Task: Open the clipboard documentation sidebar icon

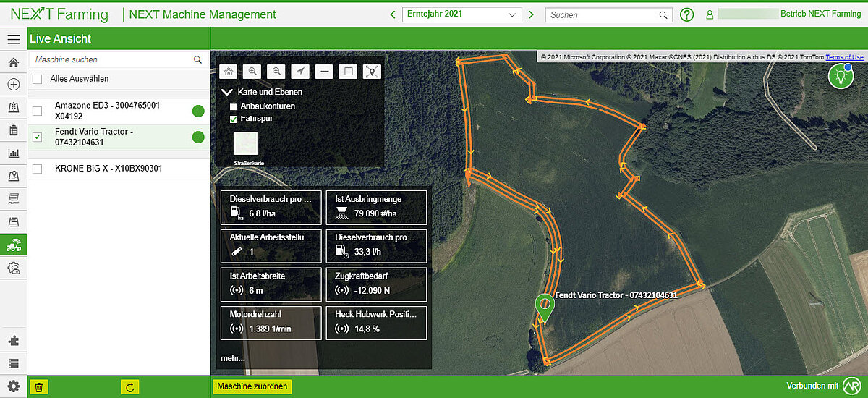Action: coord(13,130)
